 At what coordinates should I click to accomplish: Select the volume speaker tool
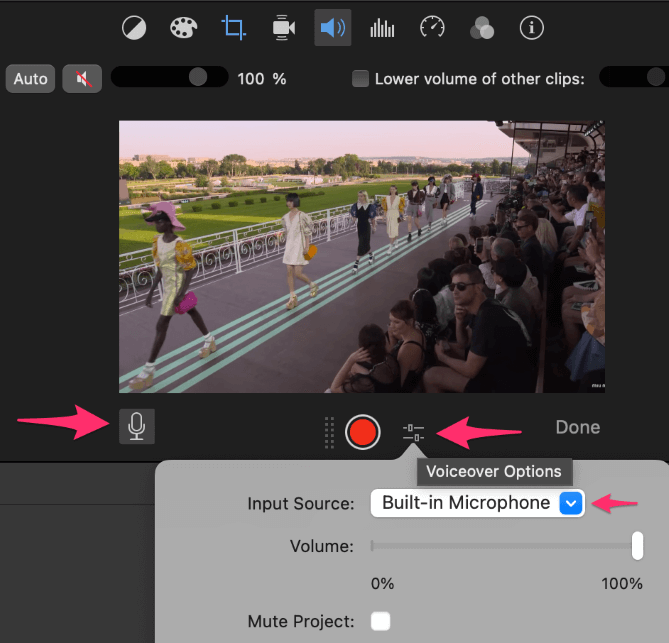(332, 27)
